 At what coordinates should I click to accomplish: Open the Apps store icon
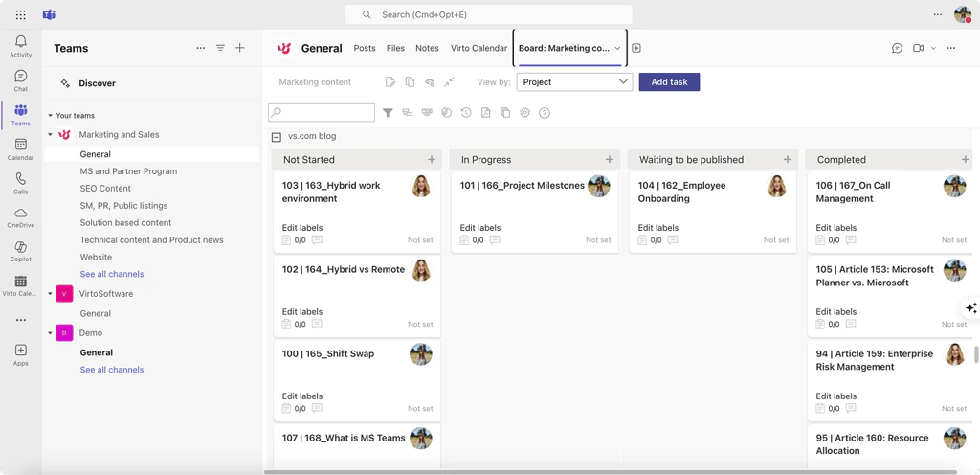(x=21, y=354)
